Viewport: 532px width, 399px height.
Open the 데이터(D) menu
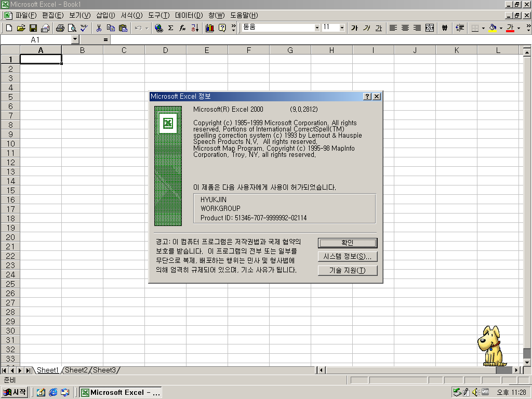(x=189, y=15)
